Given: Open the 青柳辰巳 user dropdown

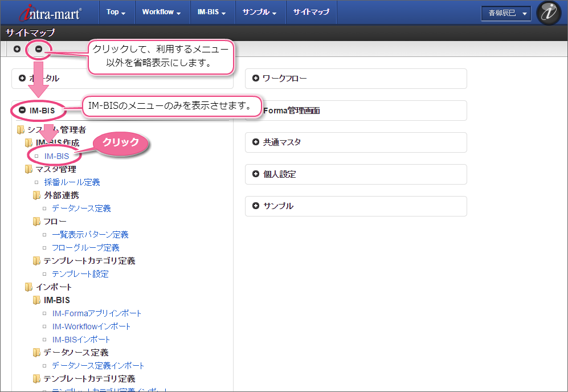Looking at the screenshot, I should (x=506, y=14).
